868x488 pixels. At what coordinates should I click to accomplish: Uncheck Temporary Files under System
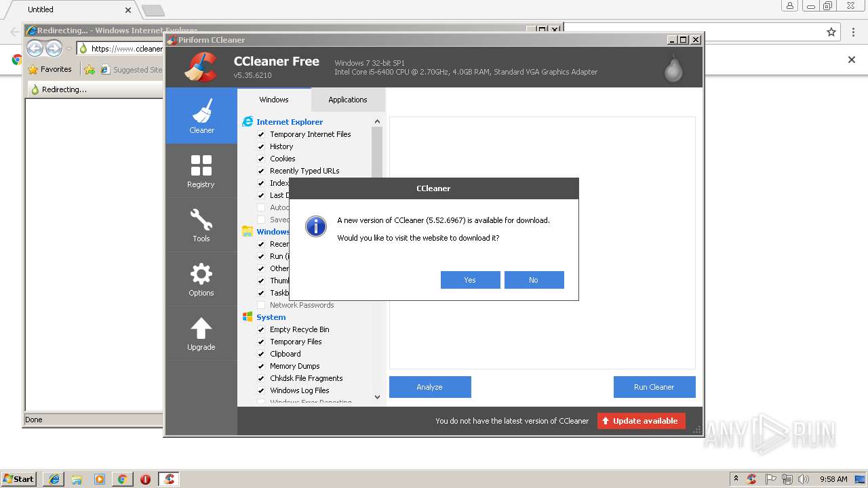[261, 342]
